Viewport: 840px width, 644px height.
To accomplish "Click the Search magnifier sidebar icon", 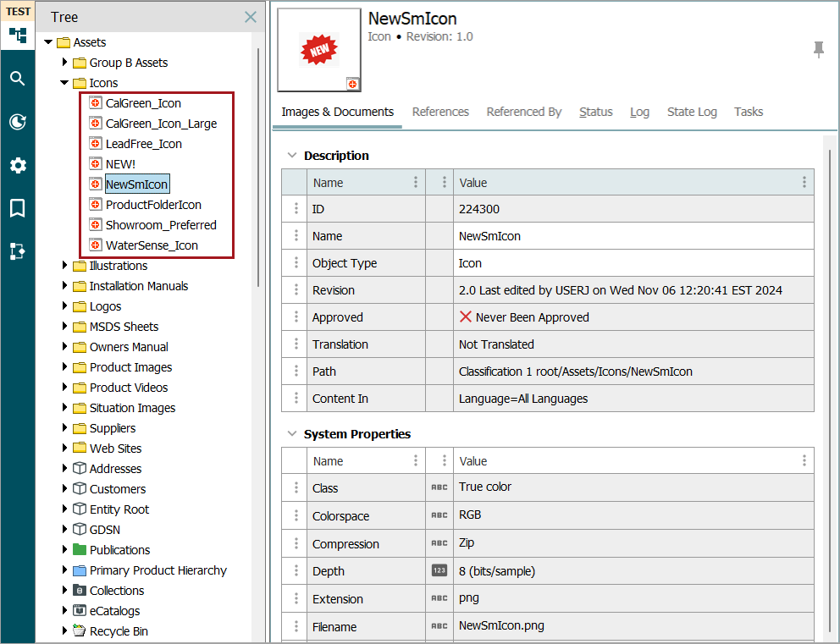I will (x=18, y=79).
